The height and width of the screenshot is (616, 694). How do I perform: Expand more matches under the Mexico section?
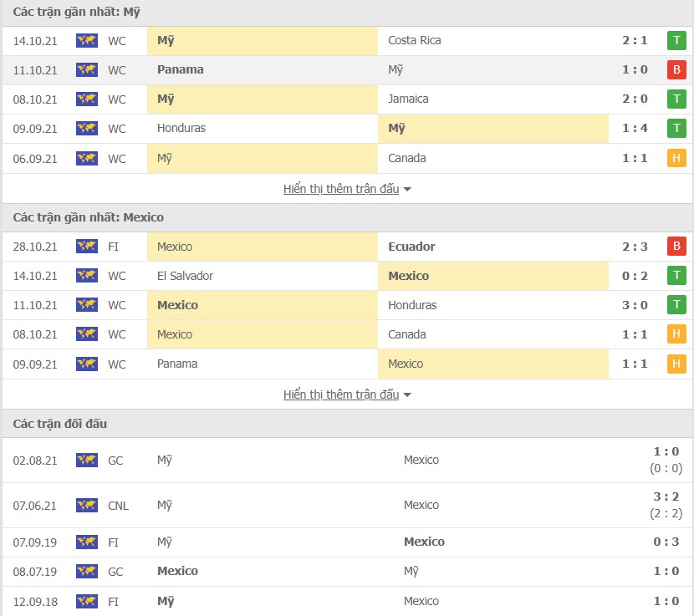point(341,395)
